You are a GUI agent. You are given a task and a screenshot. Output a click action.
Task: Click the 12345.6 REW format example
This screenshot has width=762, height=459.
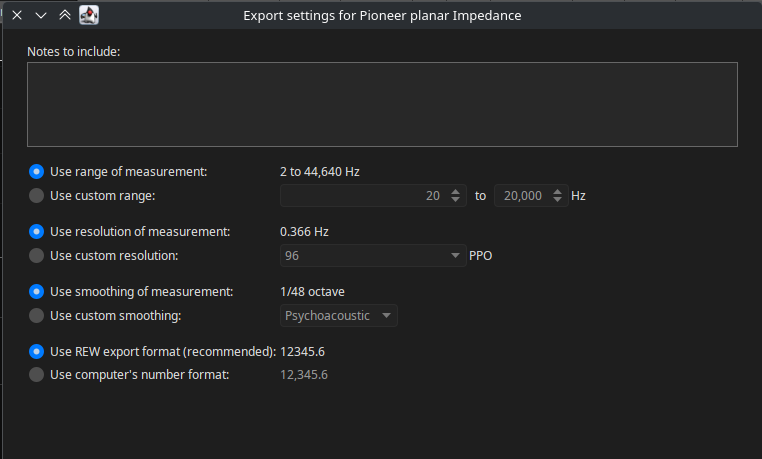pyautogui.click(x=302, y=351)
